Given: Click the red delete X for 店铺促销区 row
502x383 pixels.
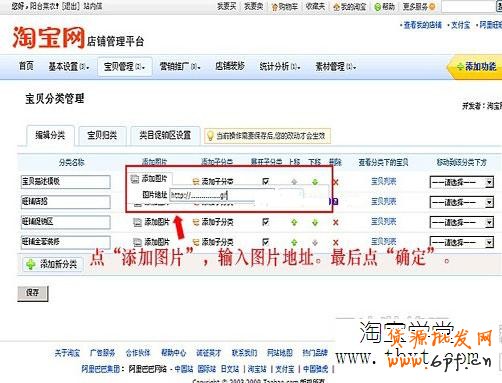Looking at the screenshot, I should coord(336,222).
